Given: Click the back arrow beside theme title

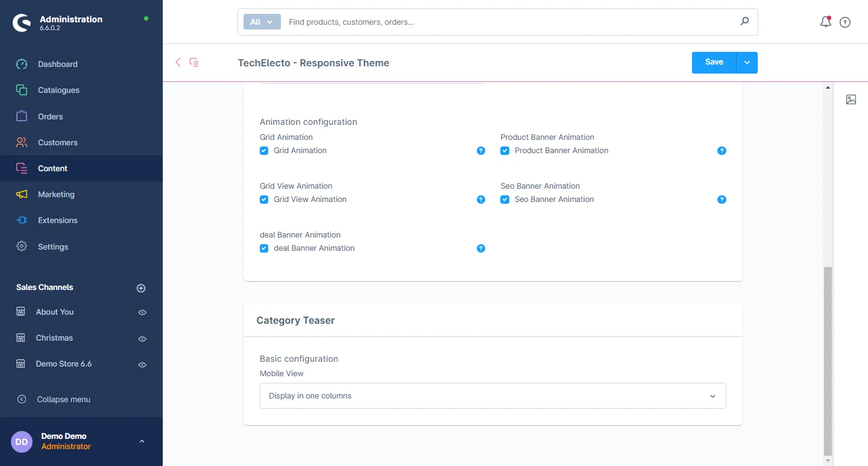Looking at the screenshot, I should (178, 62).
